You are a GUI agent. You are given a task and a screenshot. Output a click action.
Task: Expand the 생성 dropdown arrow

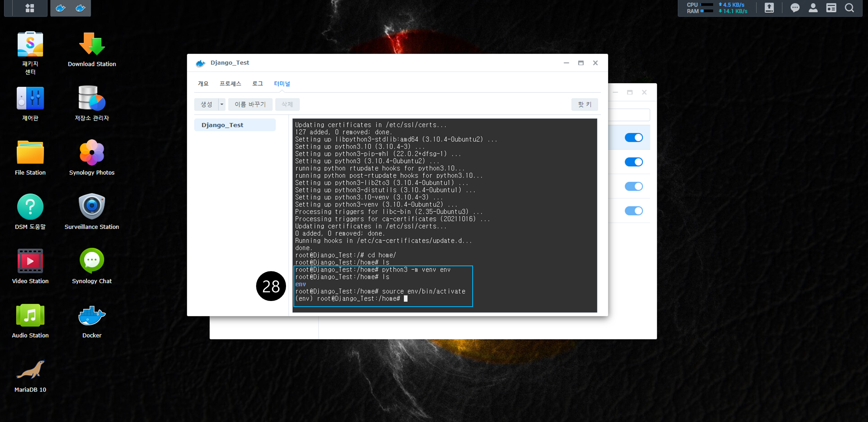[x=222, y=105]
